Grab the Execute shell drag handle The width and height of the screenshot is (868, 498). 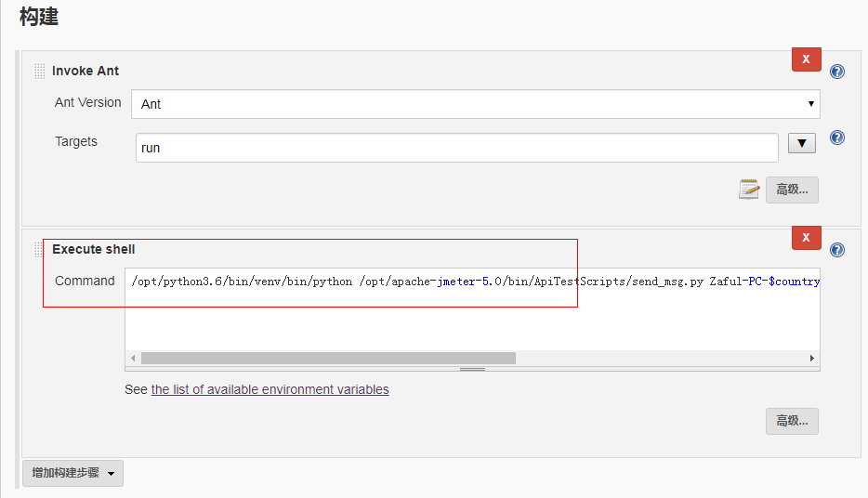click(38, 250)
